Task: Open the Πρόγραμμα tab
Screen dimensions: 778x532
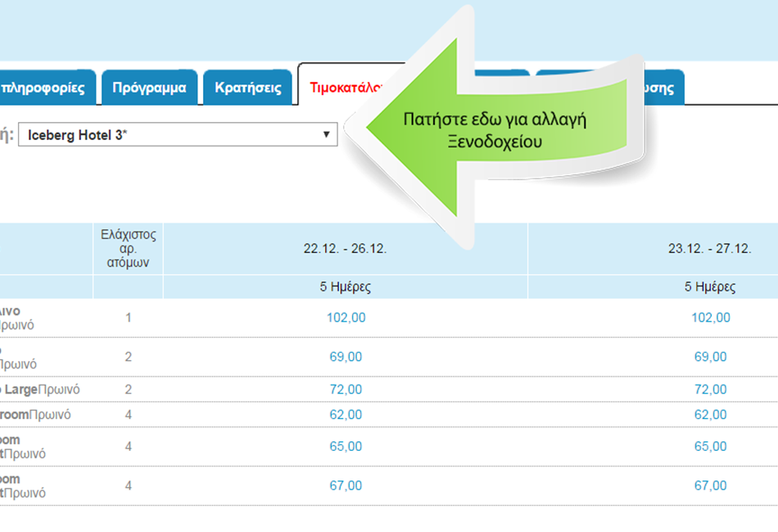Action: click(x=149, y=88)
